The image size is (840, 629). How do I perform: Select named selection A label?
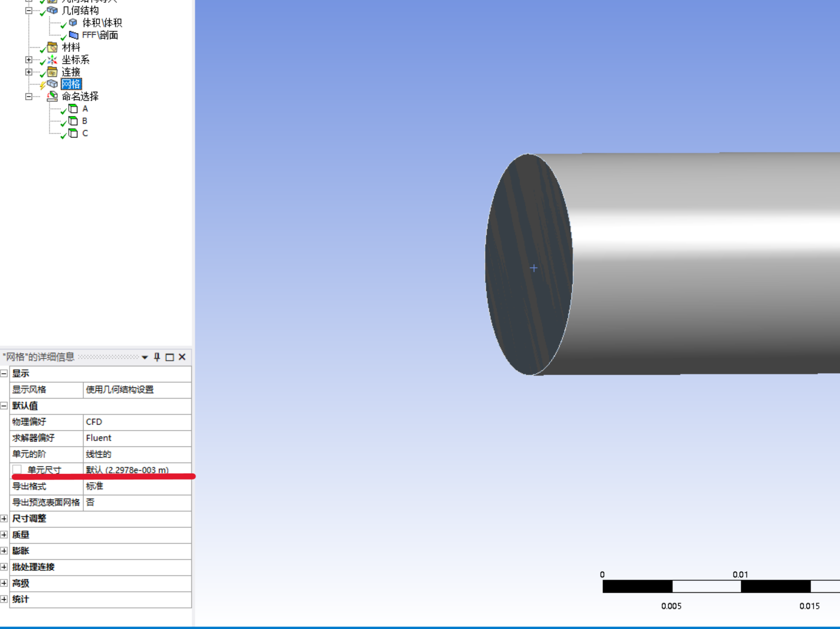[x=85, y=109]
